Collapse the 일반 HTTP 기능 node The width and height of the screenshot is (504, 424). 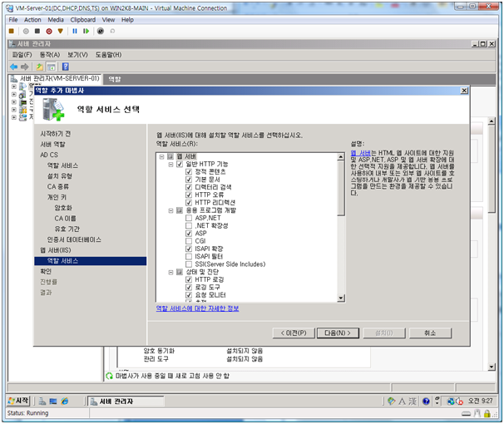tap(171, 165)
